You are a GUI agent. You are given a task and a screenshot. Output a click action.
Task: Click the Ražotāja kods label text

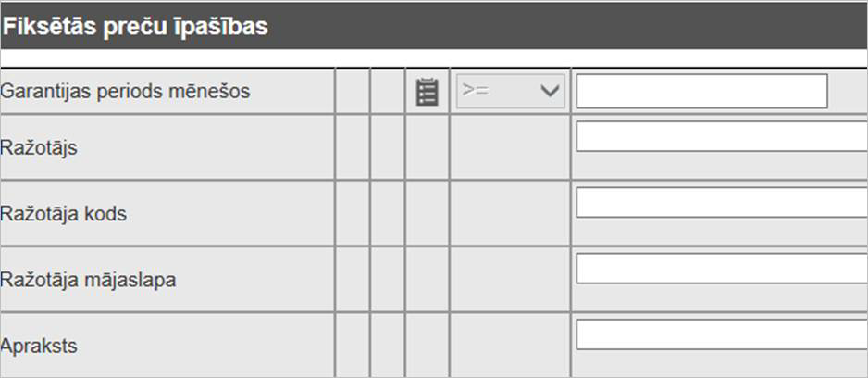point(64,213)
